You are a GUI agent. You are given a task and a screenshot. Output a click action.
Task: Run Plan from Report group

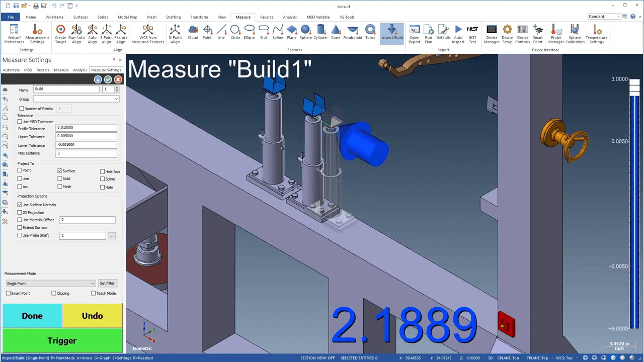coord(429,34)
